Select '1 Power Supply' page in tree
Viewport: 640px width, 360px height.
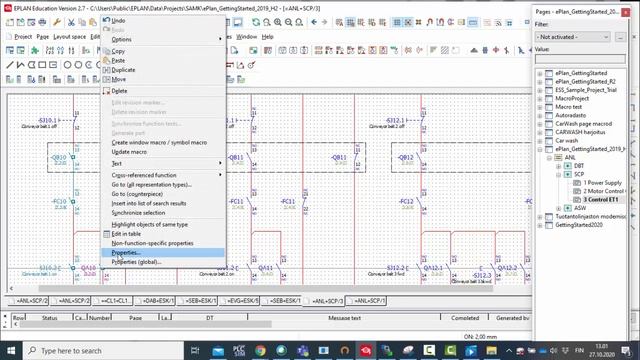[602, 183]
